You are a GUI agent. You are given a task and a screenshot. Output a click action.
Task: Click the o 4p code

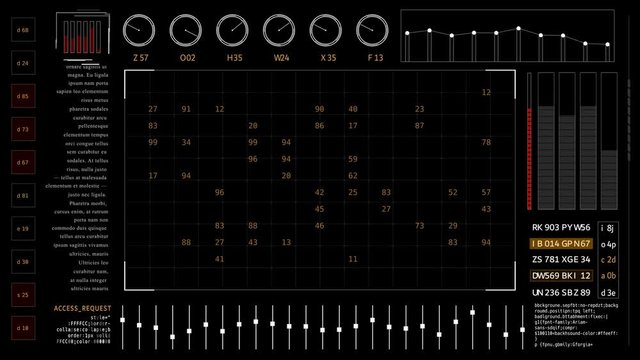[608, 244]
